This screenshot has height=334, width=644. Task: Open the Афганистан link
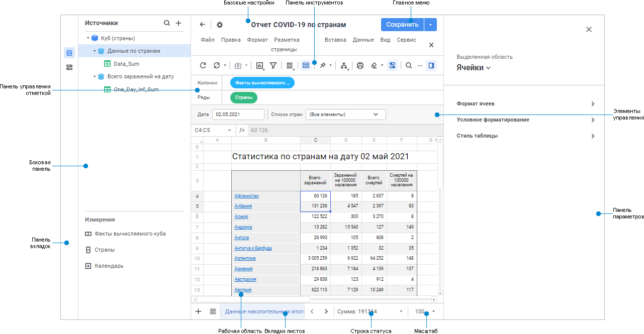(246, 196)
